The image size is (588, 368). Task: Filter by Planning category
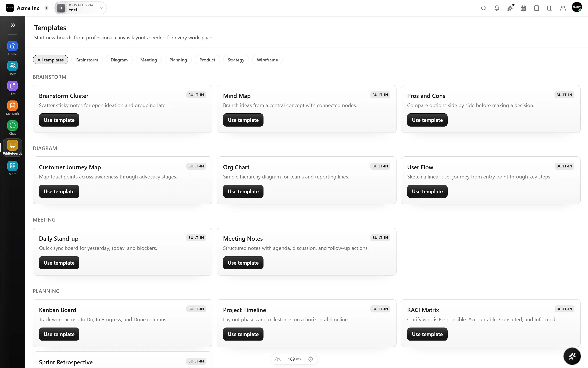(x=178, y=60)
